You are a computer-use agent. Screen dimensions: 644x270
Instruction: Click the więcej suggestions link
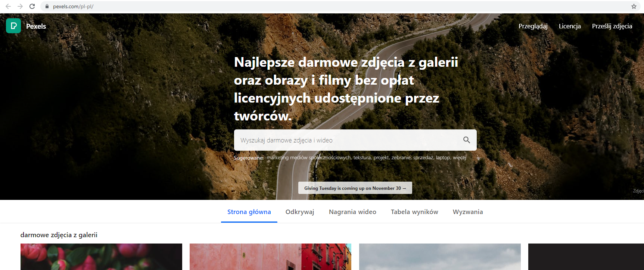[x=460, y=157]
